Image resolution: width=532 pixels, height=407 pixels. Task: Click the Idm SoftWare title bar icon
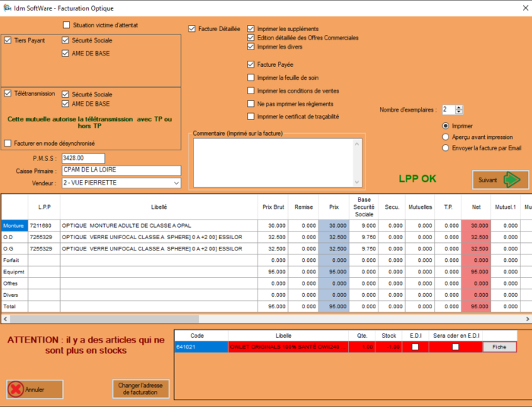point(7,8)
